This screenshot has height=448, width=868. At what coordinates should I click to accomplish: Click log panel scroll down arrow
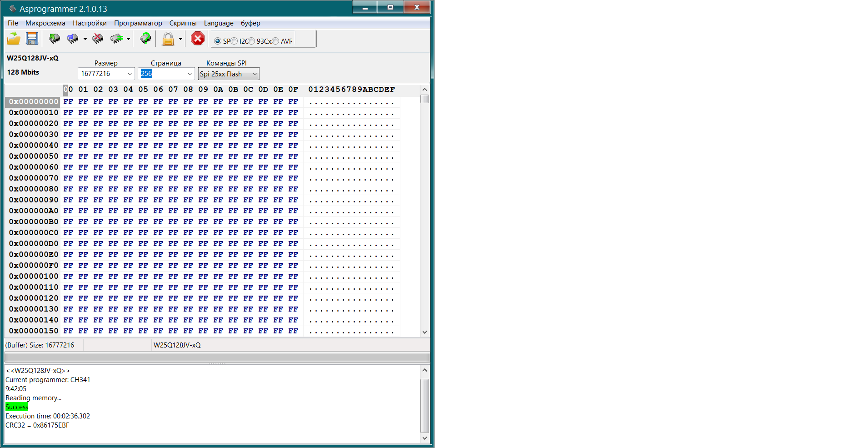point(424,438)
